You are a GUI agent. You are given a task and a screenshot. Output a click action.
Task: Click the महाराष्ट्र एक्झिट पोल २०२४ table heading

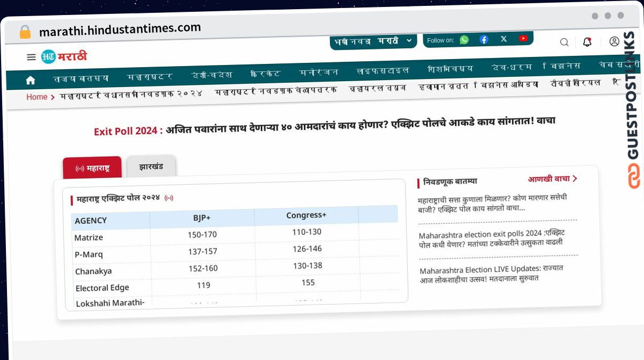(118, 198)
